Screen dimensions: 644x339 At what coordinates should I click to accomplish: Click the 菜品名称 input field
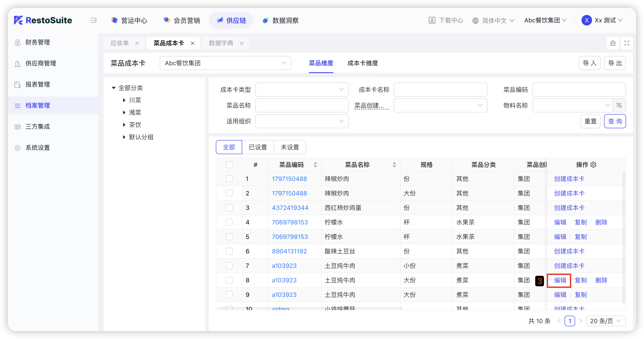pyautogui.click(x=302, y=105)
